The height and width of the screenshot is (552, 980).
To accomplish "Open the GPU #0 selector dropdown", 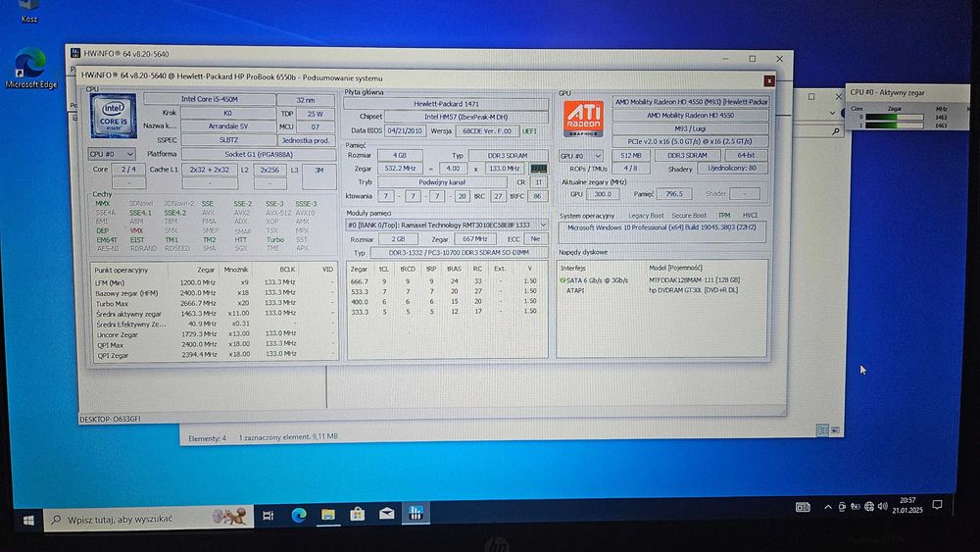I will (x=581, y=156).
